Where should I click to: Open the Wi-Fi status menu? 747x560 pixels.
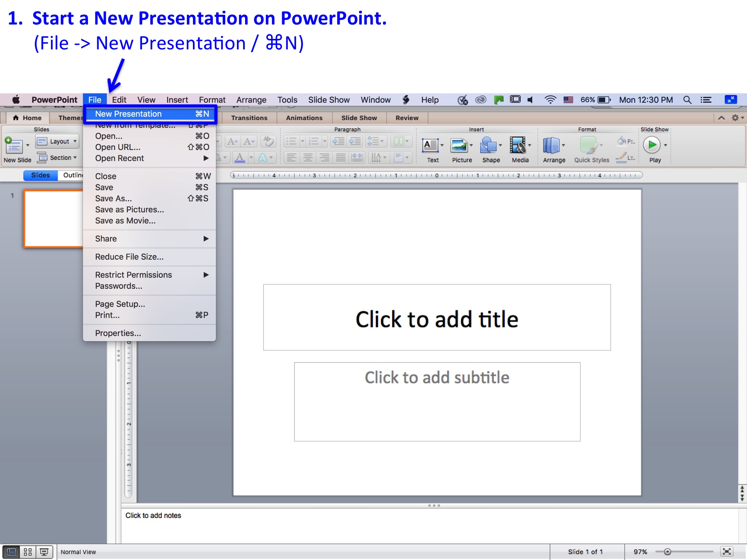coord(550,100)
